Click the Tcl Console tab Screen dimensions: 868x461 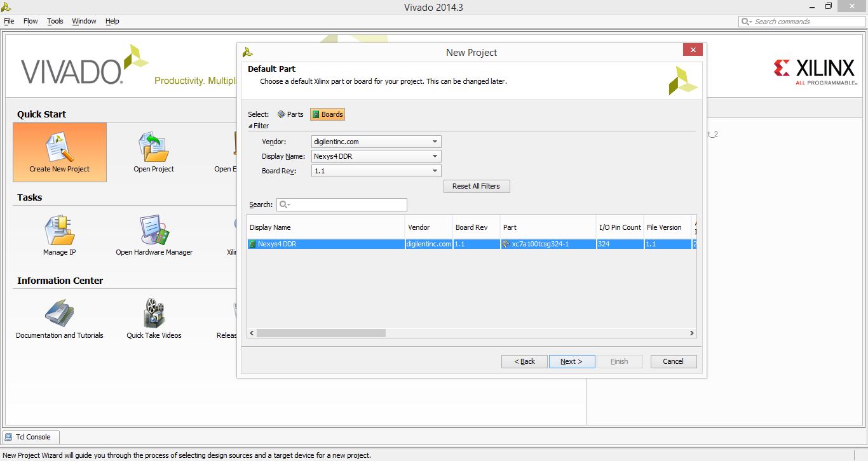[x=31, y=437]
